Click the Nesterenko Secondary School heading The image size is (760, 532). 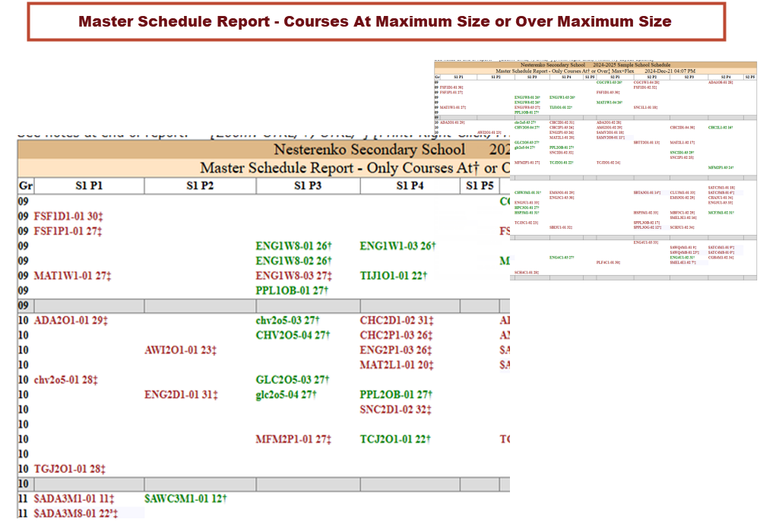point(369,150)
